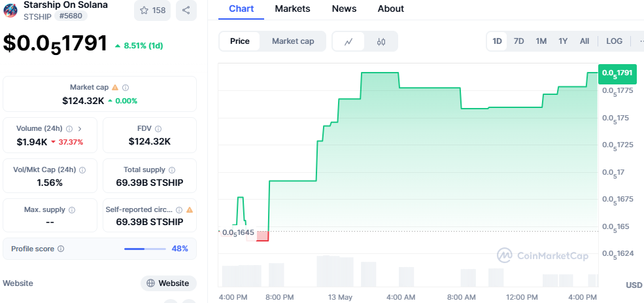Select the 1Y time range
This screenshot has height=303, width=644.
pos(563,41)
